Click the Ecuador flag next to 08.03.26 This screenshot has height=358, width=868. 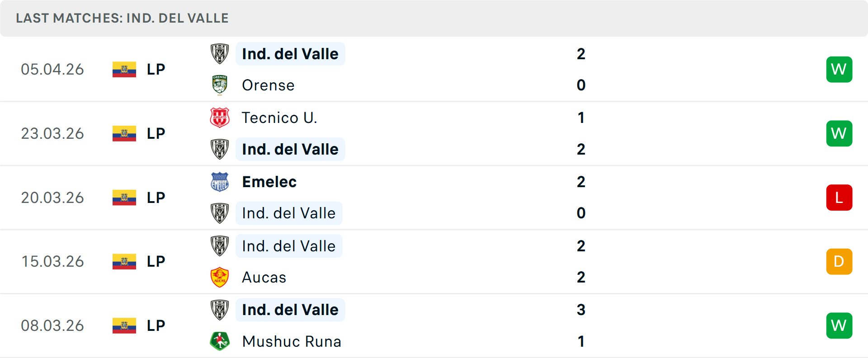[124, 325]
